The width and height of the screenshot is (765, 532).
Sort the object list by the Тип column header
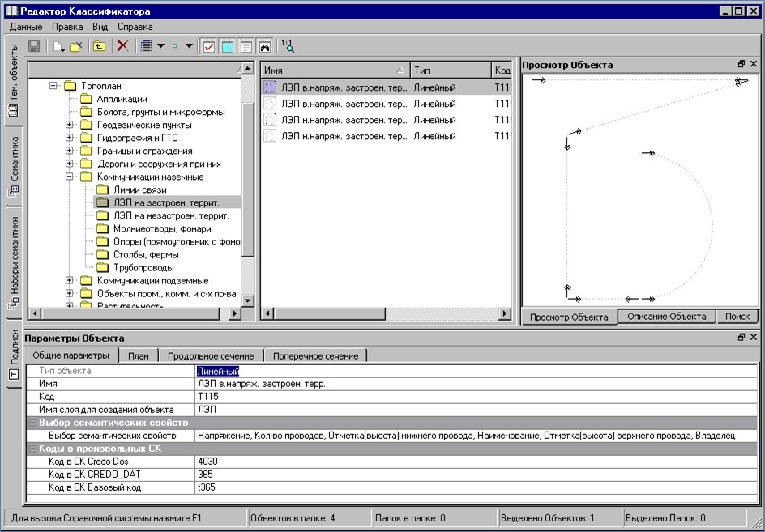coord(451,70)
